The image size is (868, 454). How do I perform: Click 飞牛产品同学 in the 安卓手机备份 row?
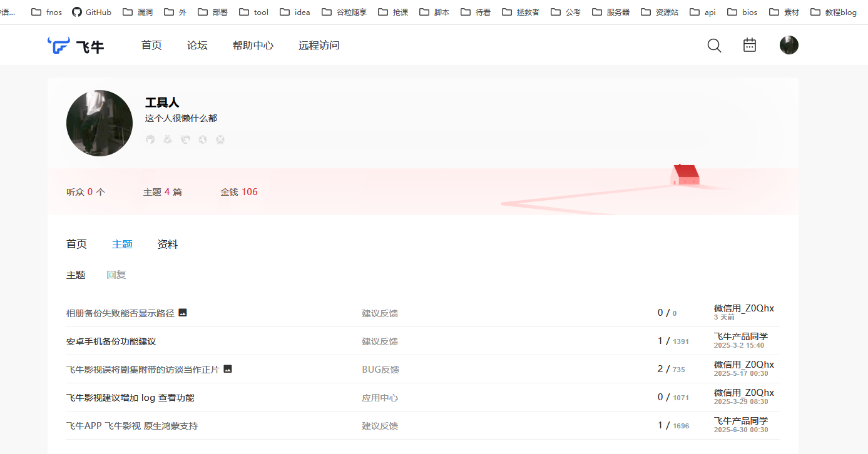pos(741,336)
